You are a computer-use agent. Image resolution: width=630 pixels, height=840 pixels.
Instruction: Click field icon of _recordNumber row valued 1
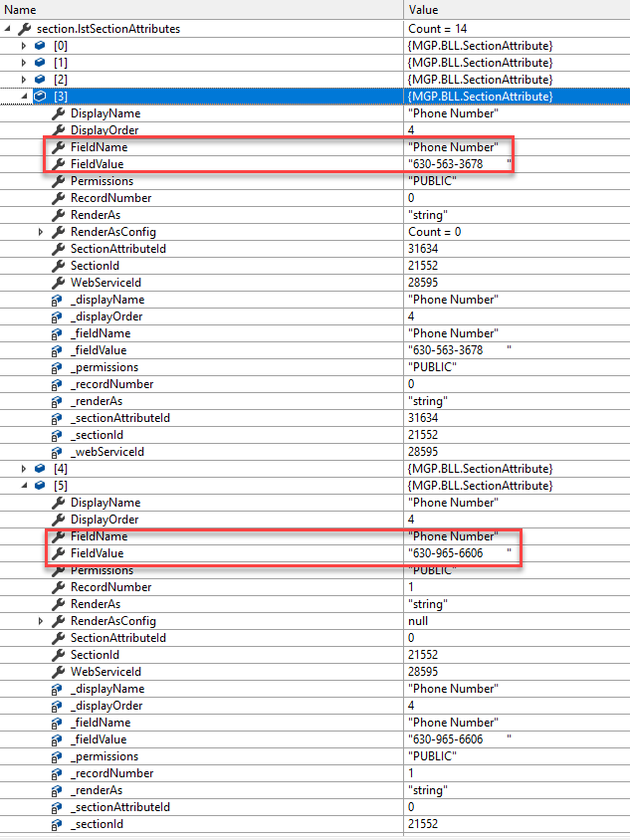(x=57, y=773)
